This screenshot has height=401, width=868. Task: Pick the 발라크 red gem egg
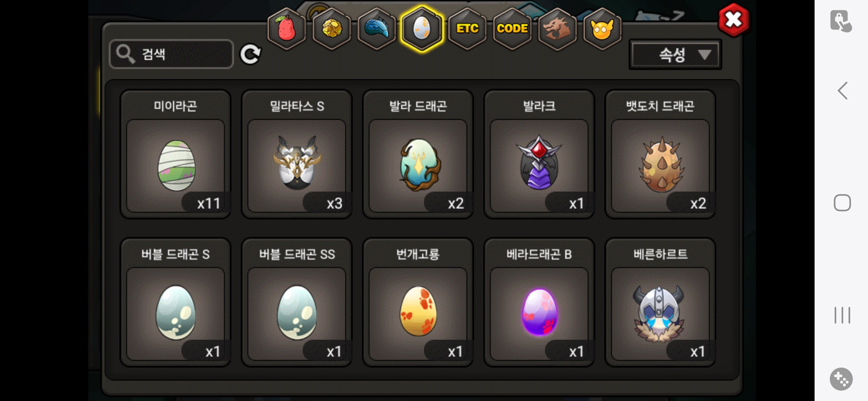pyautogui.click(x=539, y=154)
